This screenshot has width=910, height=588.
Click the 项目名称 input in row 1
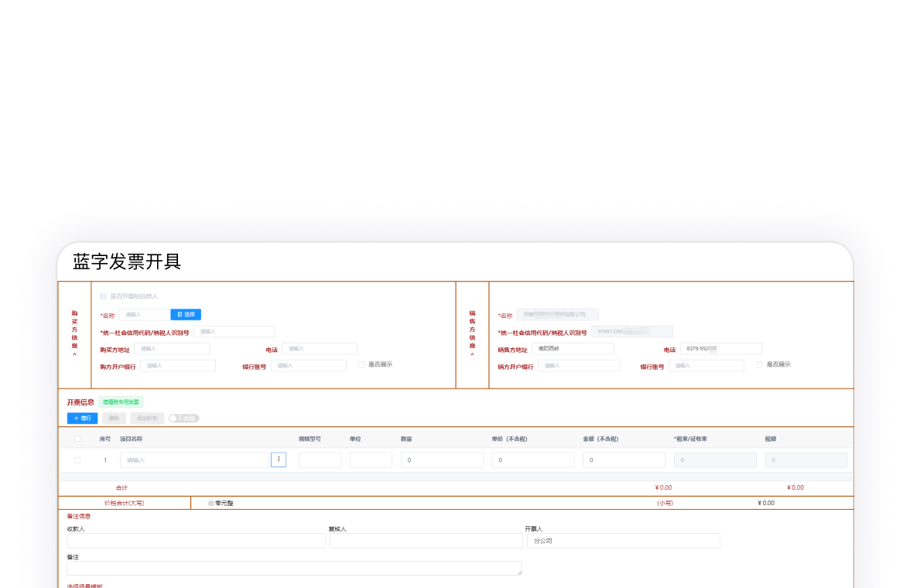(194, 460)
